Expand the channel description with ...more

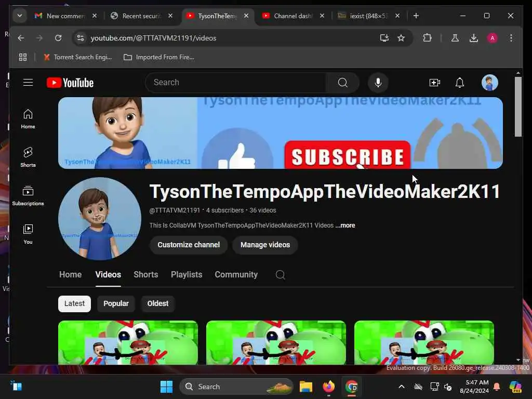pyautogui.click(x=345, y=225)
